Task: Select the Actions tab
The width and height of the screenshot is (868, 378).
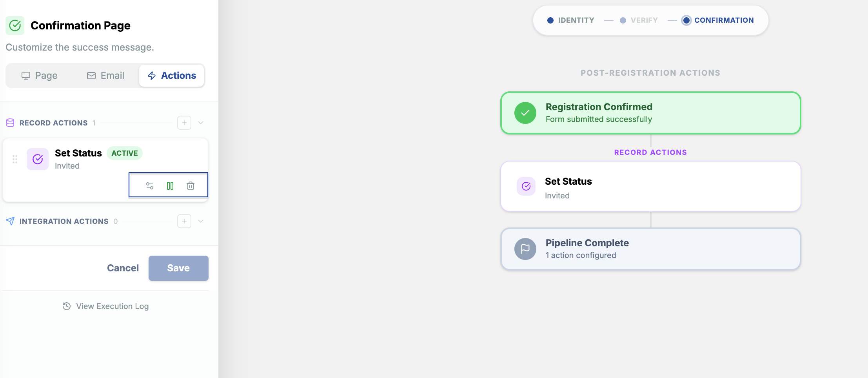Action: [x=172, y=76]
